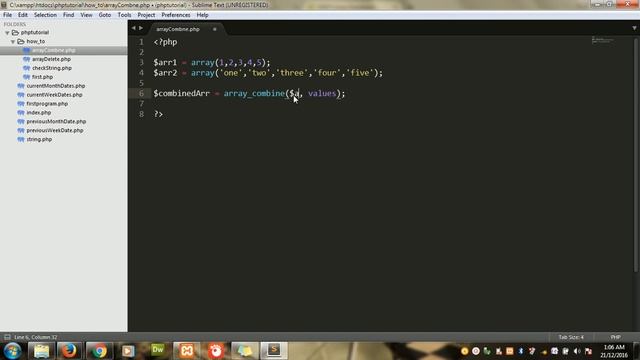Screen dimensions: 640x360
Task: Click the next tab arrow
Action: [141, 28]
